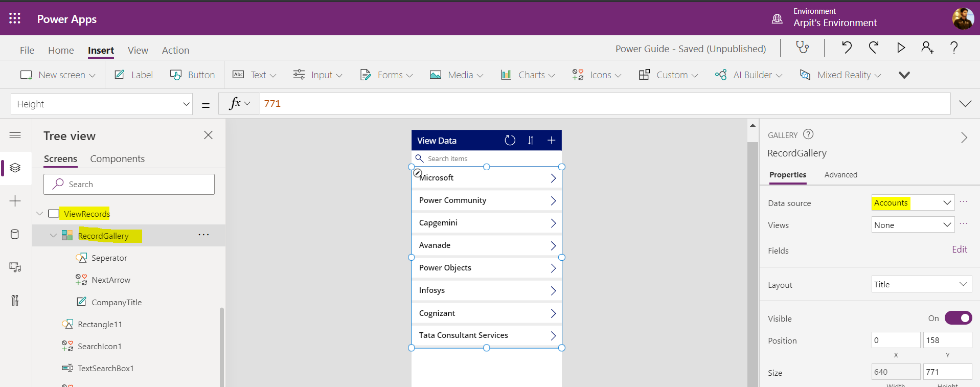Open the Icons dropdown in ribbon
The image size is (980, 387).
coord(597,75)
